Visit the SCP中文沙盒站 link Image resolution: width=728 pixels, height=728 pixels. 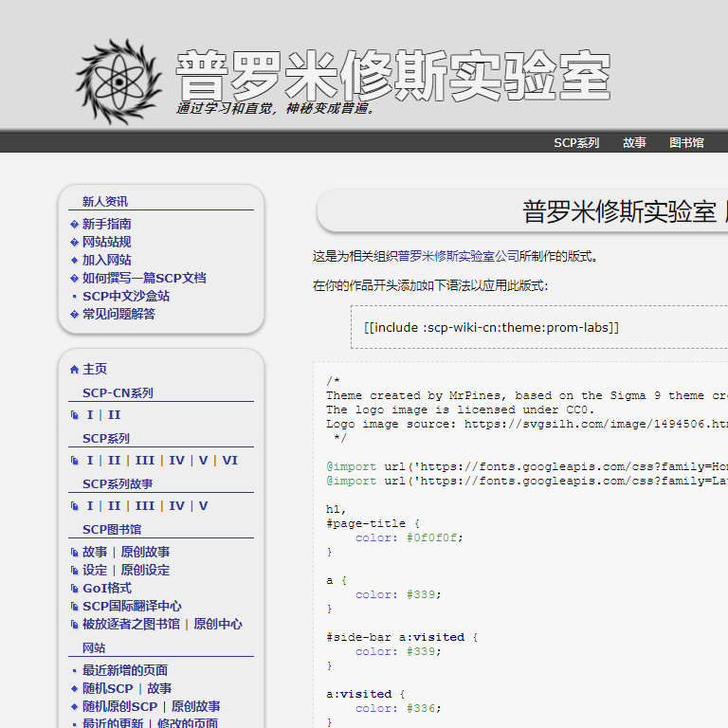pos(126,296)
